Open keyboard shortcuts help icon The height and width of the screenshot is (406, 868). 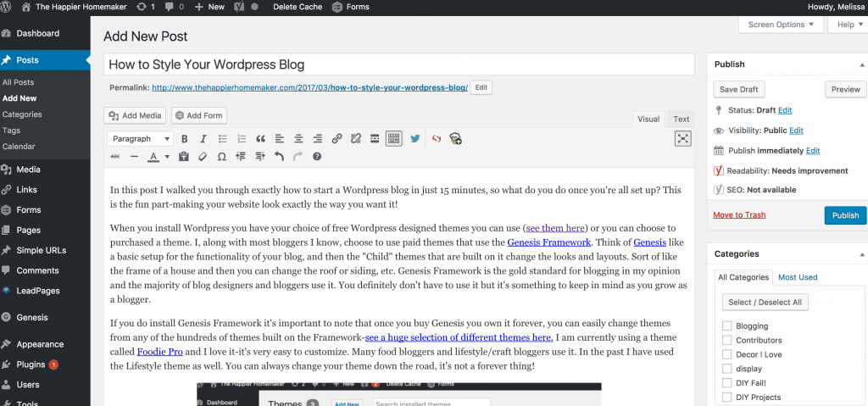(x=317, y=157)
